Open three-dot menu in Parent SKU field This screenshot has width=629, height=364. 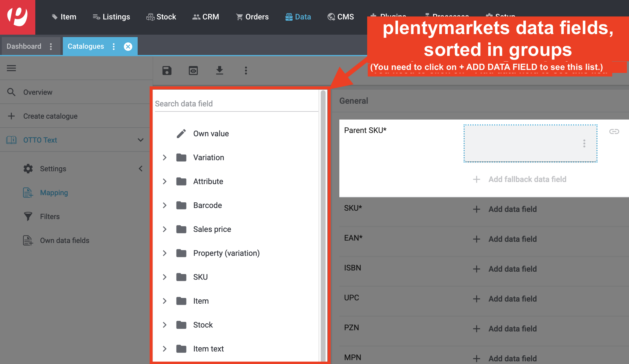coord(584,143)
